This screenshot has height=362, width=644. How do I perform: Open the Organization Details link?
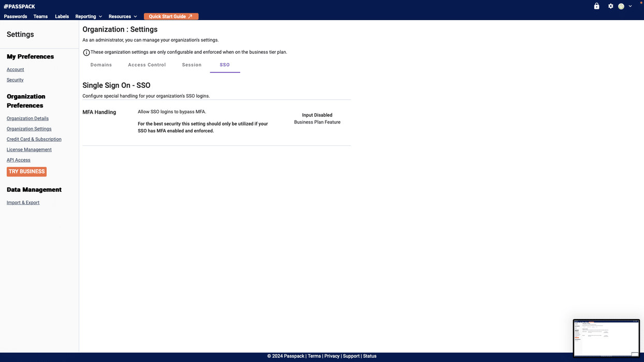[x=27, y=118]
